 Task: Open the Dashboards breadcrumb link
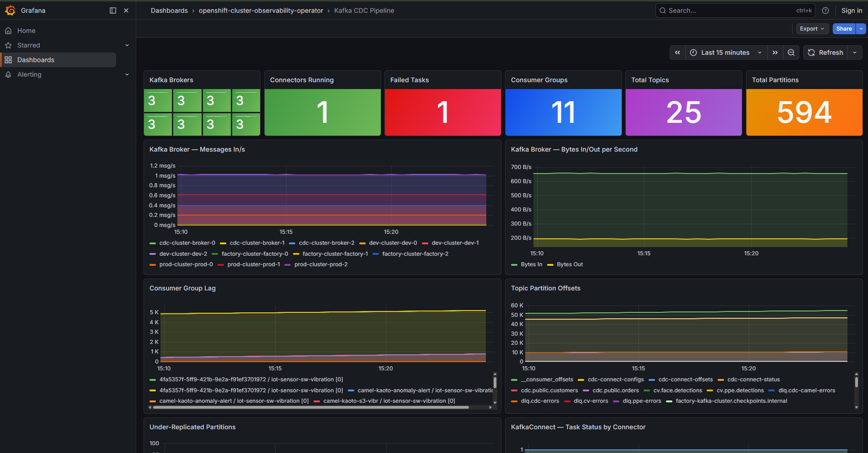point(169,11)
